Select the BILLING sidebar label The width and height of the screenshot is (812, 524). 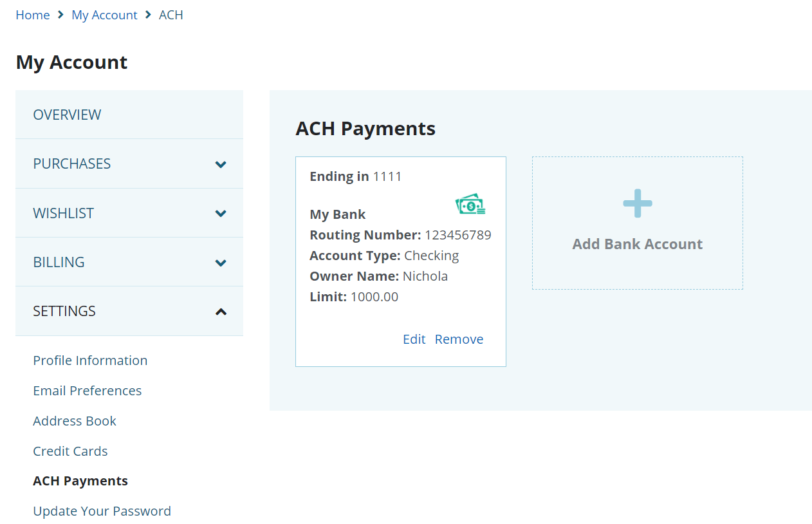(59, 262)
